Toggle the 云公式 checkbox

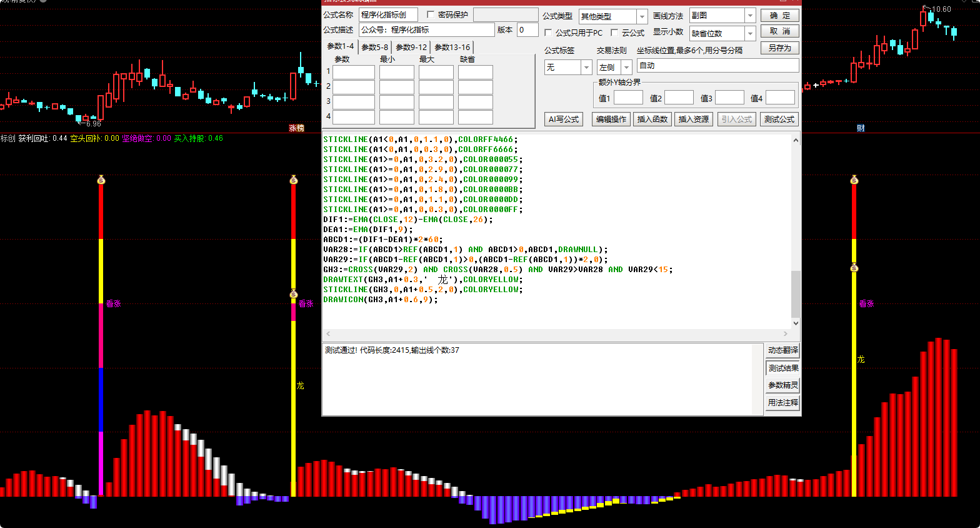[x=614, y=33]
